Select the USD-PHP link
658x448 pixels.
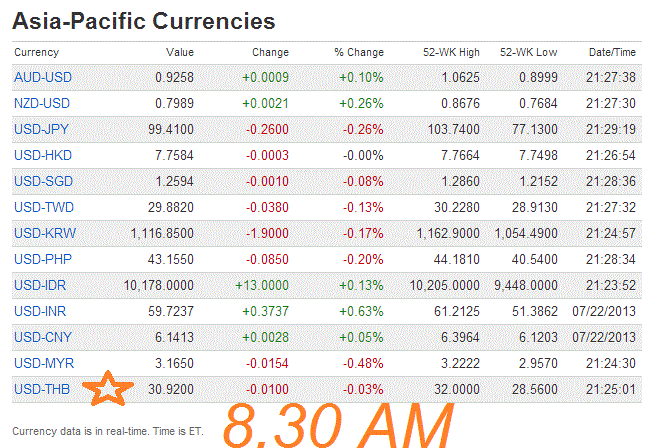tap(43, 258)
